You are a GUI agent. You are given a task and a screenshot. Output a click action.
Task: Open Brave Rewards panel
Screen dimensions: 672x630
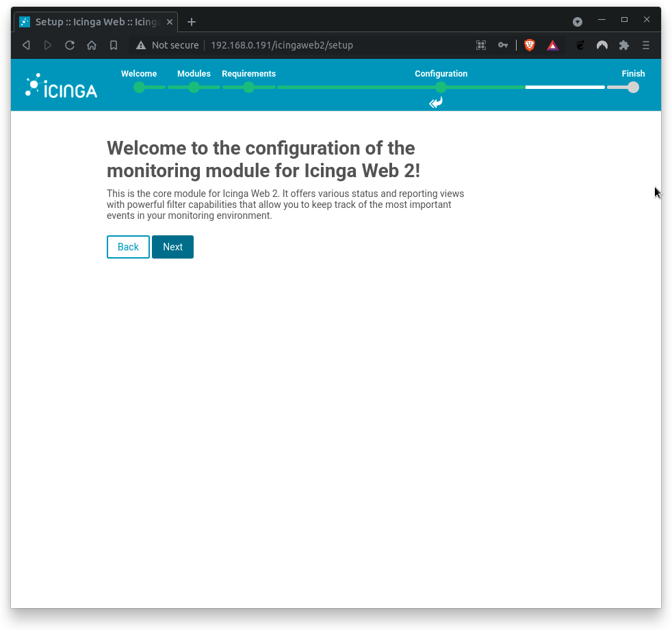coord(553,45)
